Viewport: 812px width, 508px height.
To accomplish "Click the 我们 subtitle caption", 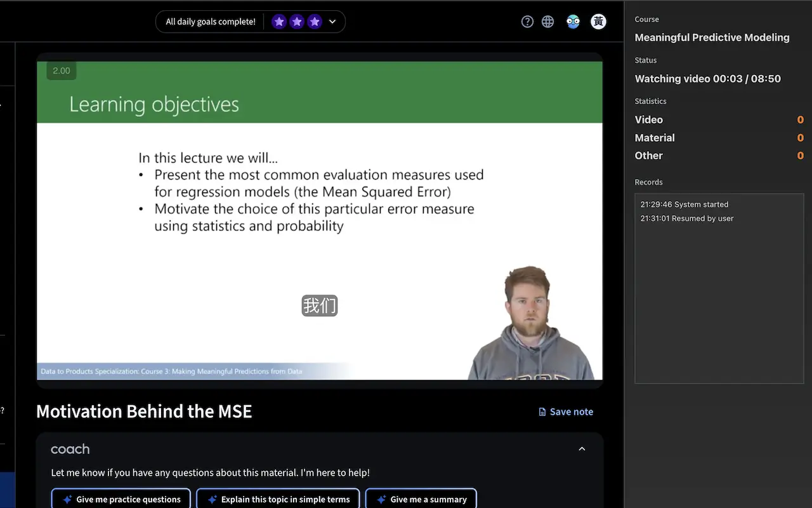I will (x=320, y=306).
